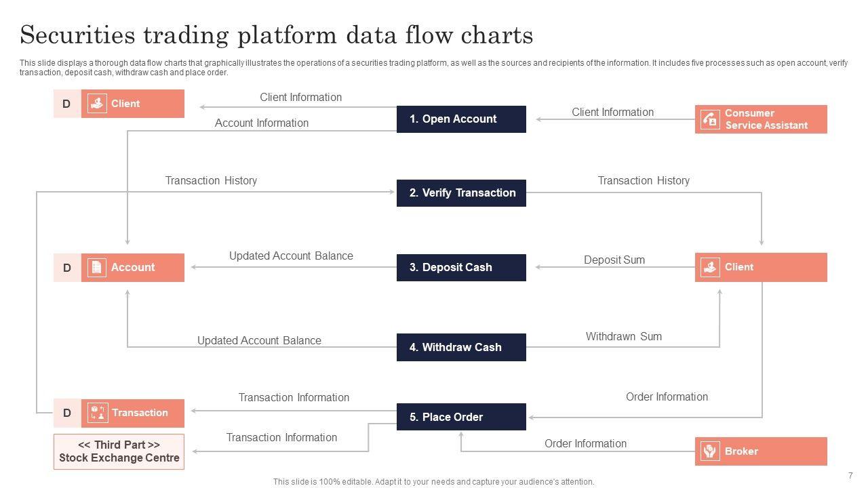Viewport: 868px width, 488px height.
Task: Click the right-side Client hand icon
Action: [x=710, y=267]
